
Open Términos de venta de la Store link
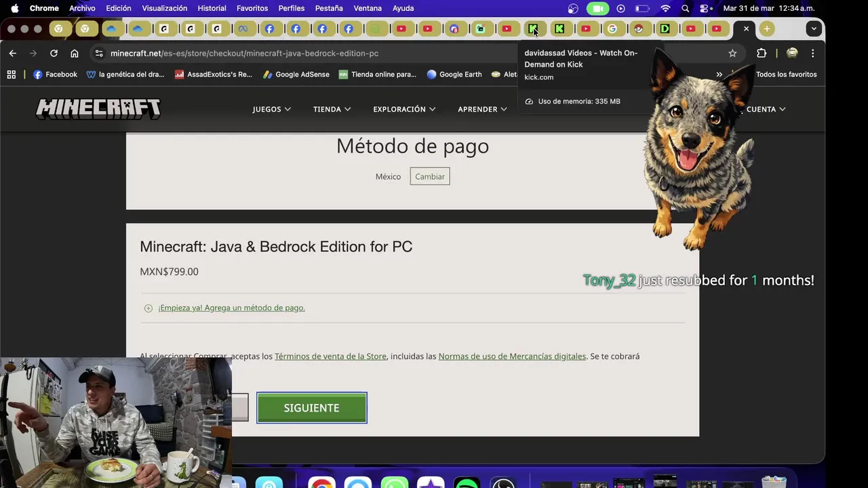[330, 356]
